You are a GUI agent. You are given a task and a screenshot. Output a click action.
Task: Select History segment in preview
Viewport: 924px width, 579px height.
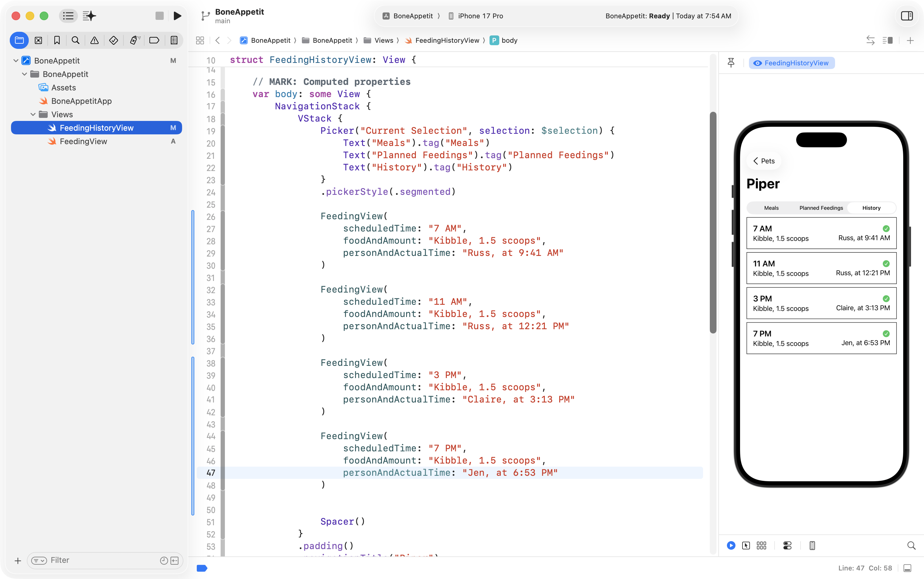871,208
